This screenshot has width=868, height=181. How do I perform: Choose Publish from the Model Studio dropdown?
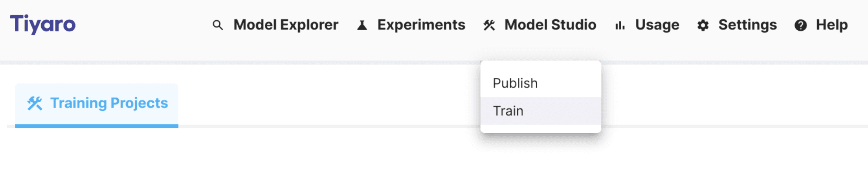pyautogui.click(x=515, y=83)
